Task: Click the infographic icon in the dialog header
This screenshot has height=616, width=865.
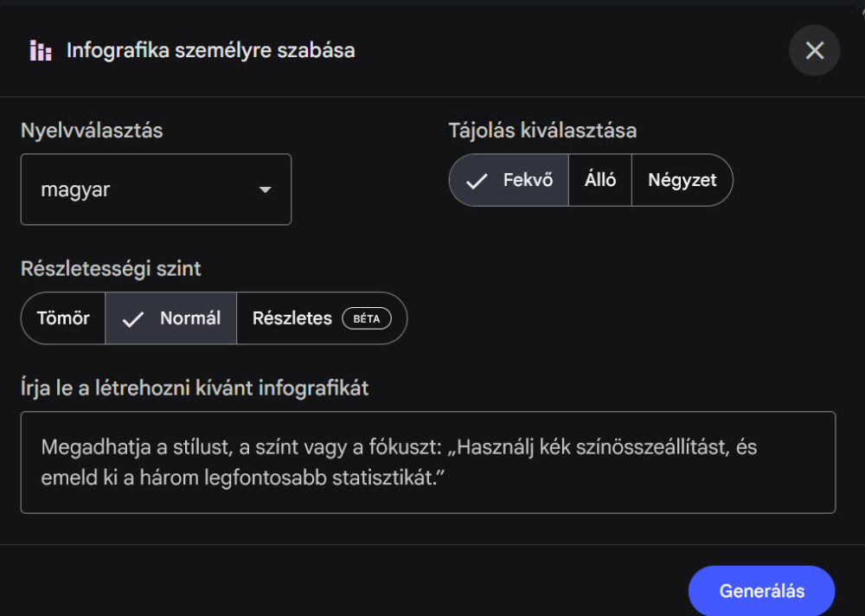Action: coord(40,51)
